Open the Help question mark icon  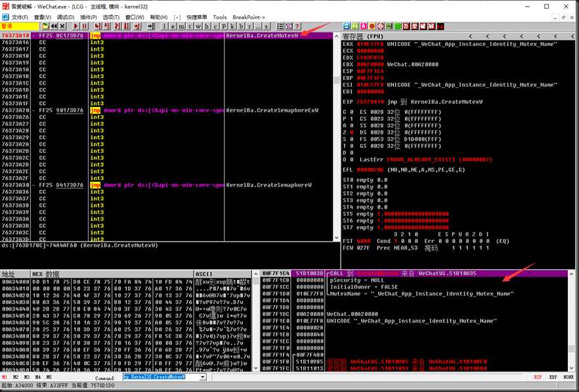click(x=297, y=26)
